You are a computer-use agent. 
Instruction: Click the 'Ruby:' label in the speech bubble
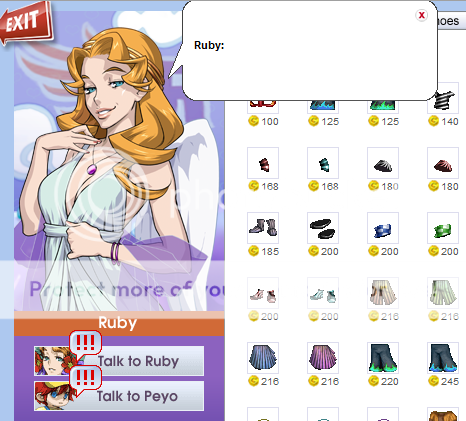coord(209,45)
